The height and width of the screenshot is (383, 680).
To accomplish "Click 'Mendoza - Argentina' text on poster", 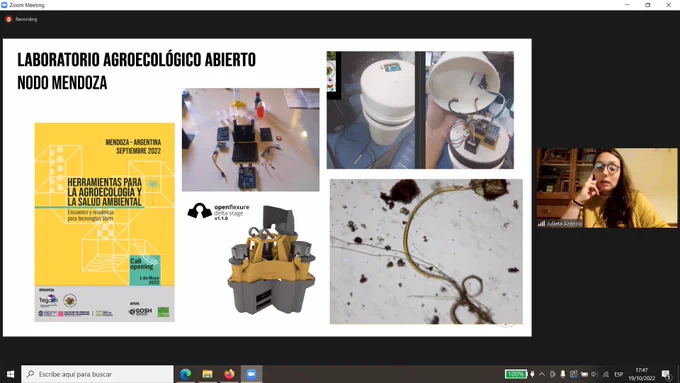I will [x=133, y=142].
